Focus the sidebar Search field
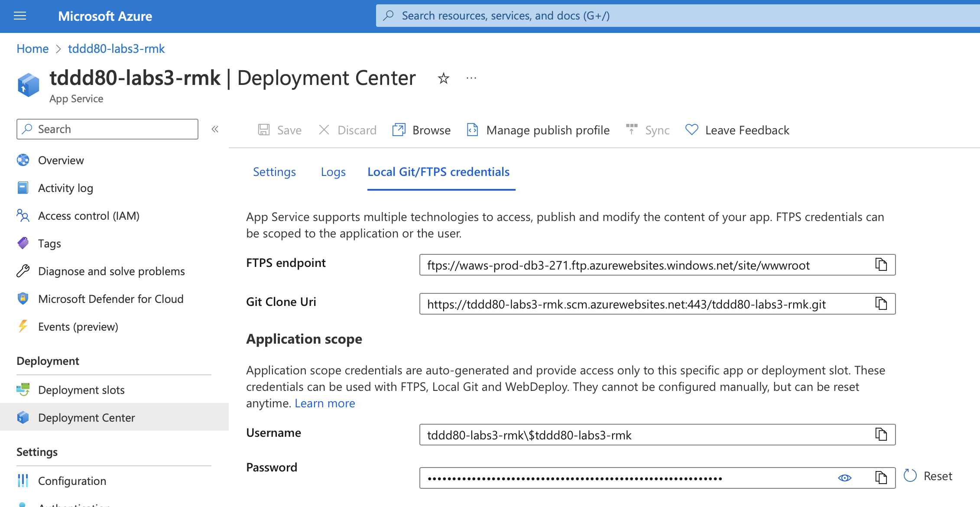 pyautogui.click(x=107, y=129)
